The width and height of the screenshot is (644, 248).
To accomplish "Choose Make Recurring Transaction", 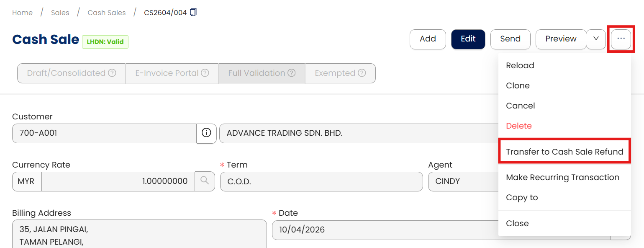I will tap(562, 177).
